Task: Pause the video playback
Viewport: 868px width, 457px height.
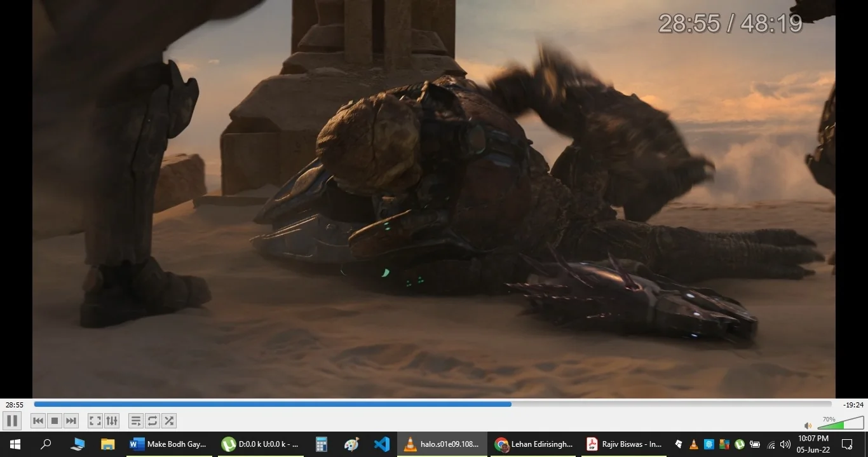Action: tap(12, 421)
